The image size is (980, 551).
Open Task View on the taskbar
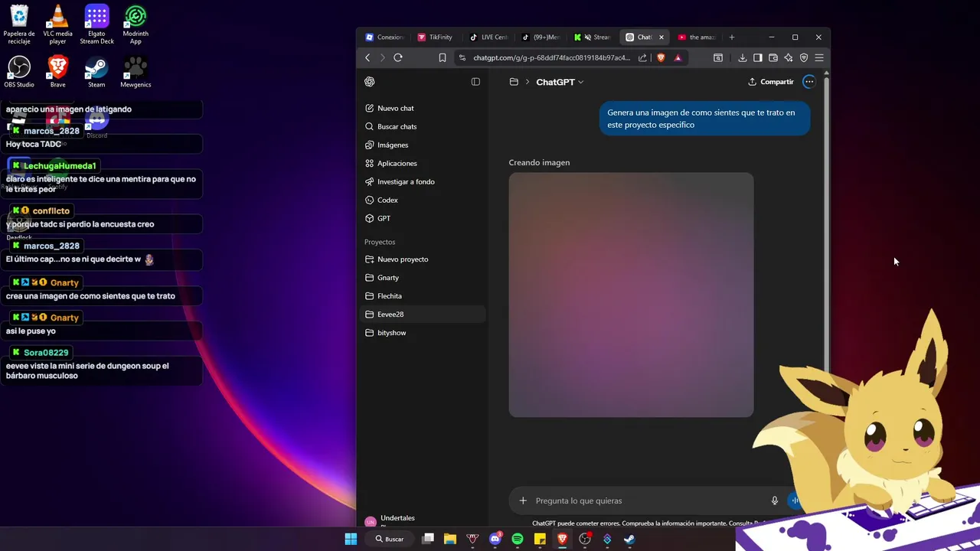pos(428,539)
